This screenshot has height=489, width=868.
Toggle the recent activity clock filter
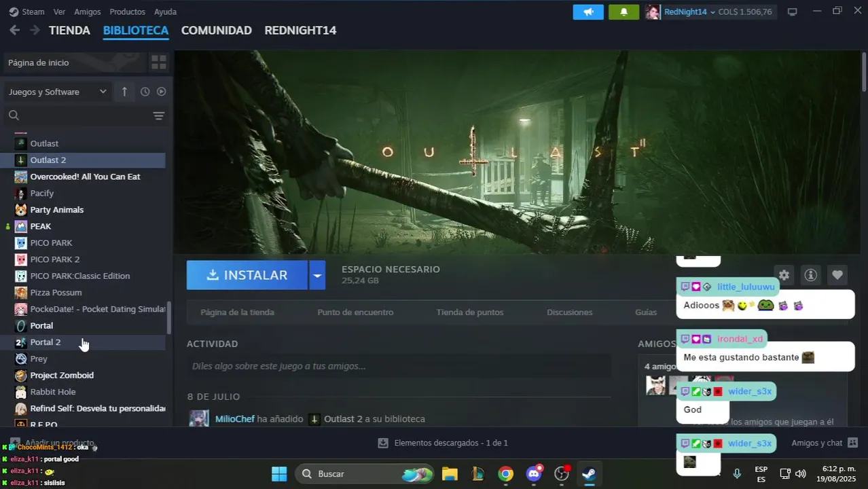tap(145, 92)
